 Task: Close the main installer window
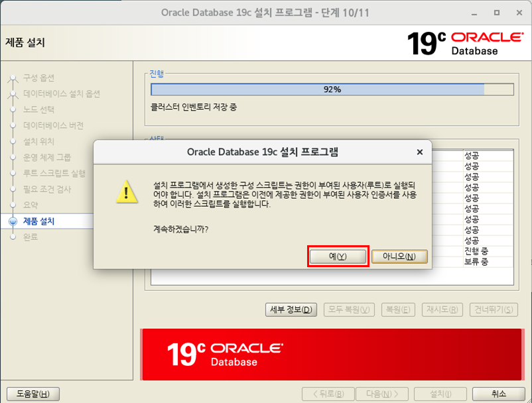pos(519,13)
